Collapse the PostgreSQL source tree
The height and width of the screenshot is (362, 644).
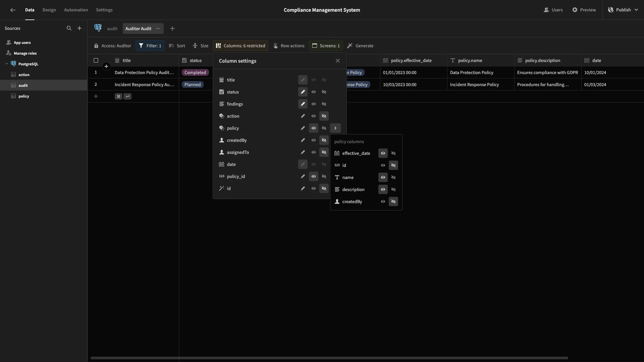click(x=7, y=64)
